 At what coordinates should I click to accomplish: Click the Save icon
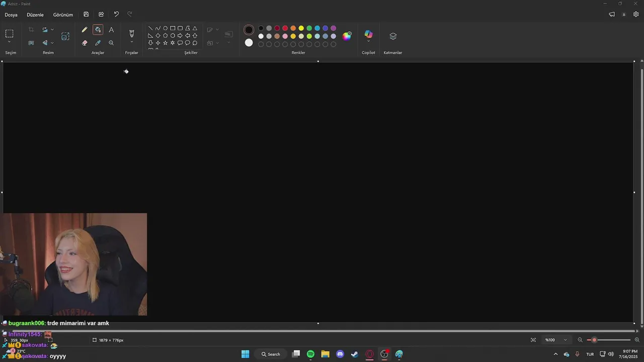86,15
